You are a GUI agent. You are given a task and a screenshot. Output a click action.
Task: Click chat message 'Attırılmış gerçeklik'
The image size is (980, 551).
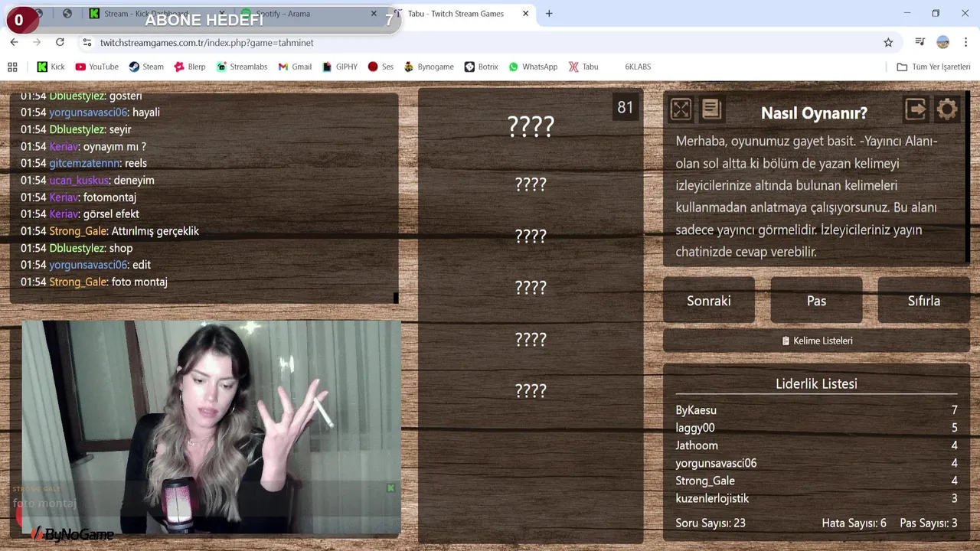[155, 231]
